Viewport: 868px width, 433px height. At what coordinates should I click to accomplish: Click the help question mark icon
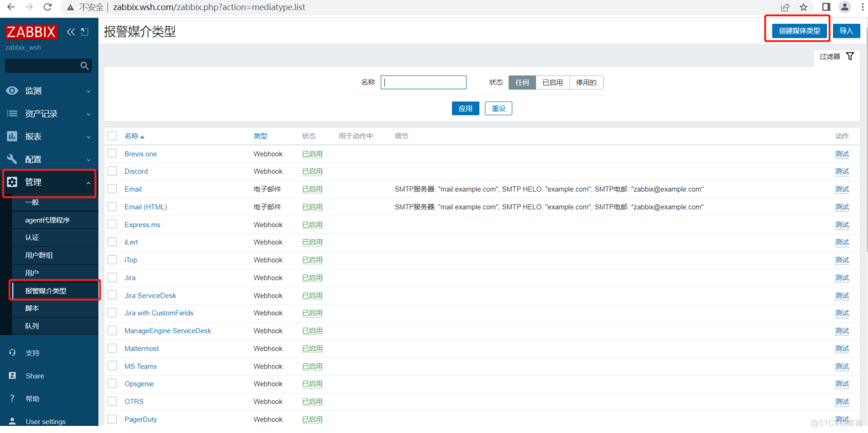(12, 399)
